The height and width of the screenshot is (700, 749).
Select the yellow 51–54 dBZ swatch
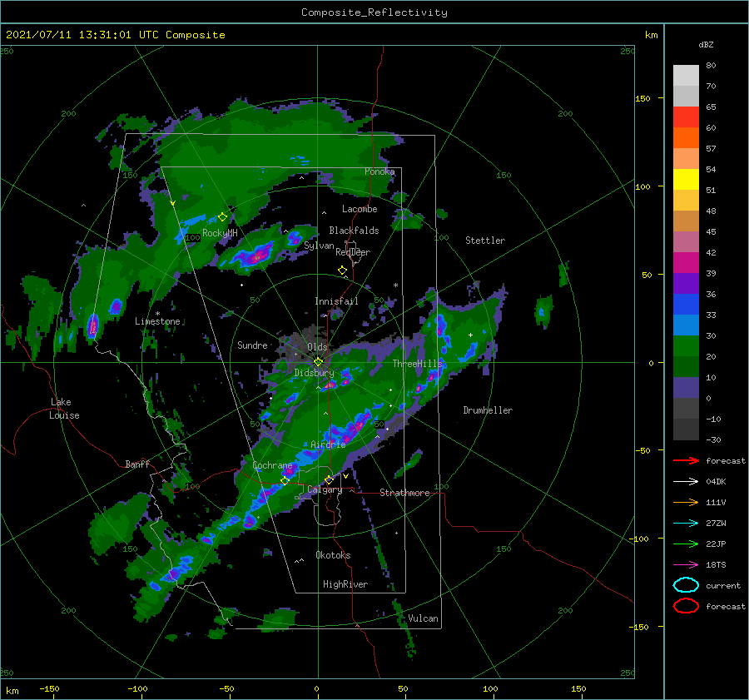[686, 180]
